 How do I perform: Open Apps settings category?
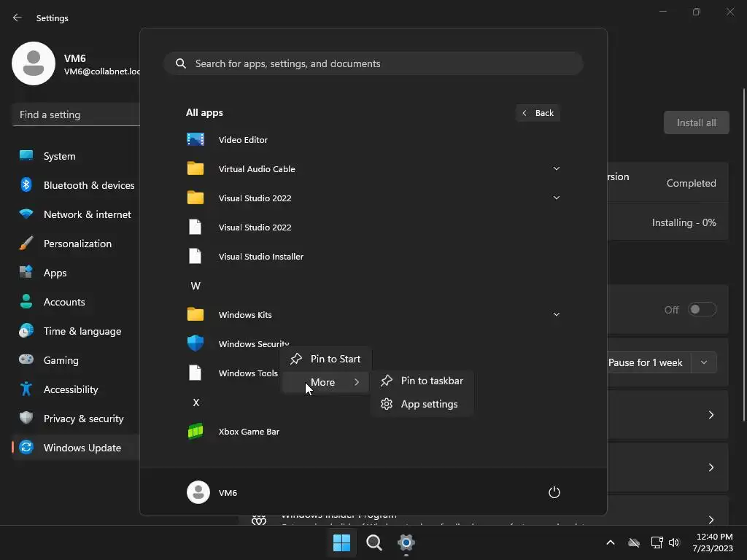76,273
